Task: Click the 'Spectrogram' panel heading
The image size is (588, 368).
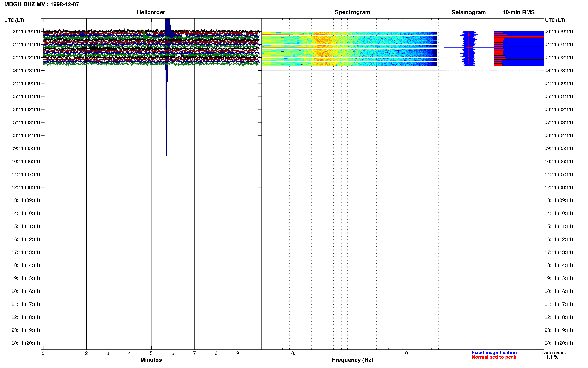Action: 352,12
